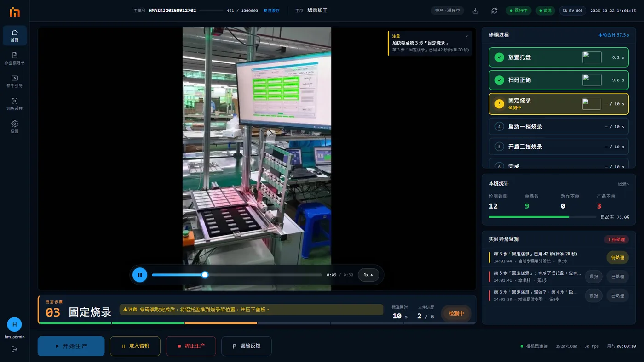Click the 离线缓存 offline cache link
The width and height of the screenshot is (644, 362).
pos(271,11)
